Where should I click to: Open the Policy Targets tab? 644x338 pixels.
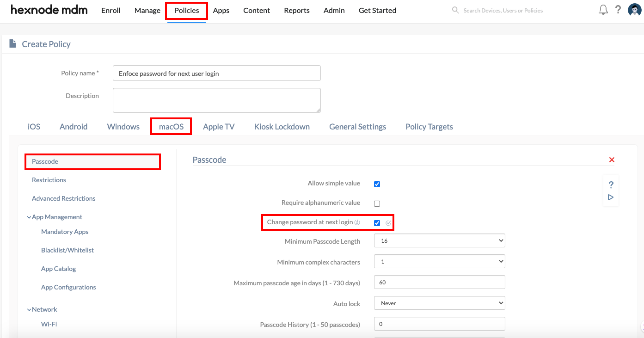[429, 127]
